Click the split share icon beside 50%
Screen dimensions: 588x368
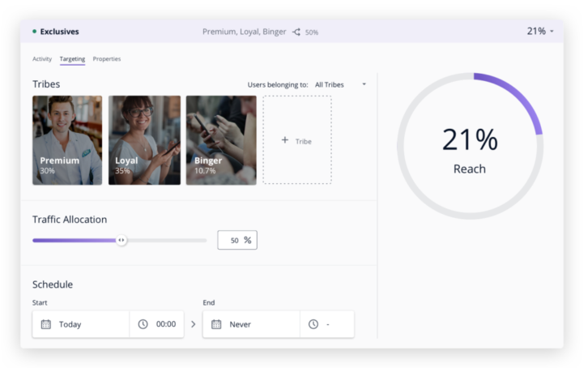pos(296,32)
